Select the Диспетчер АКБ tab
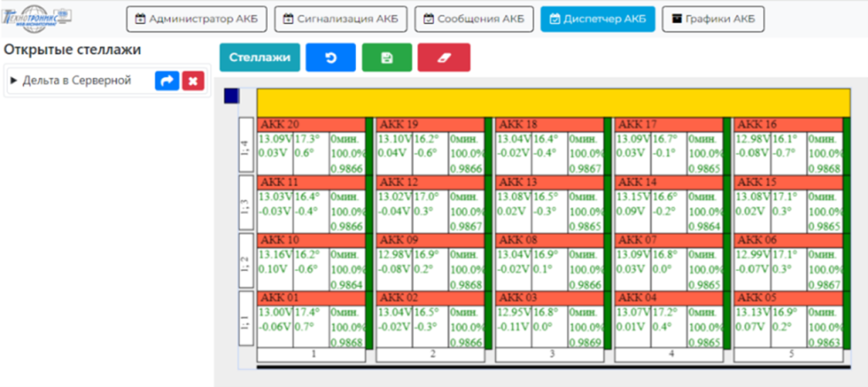This screenshot has height=387, width=868. coord(597,18)
